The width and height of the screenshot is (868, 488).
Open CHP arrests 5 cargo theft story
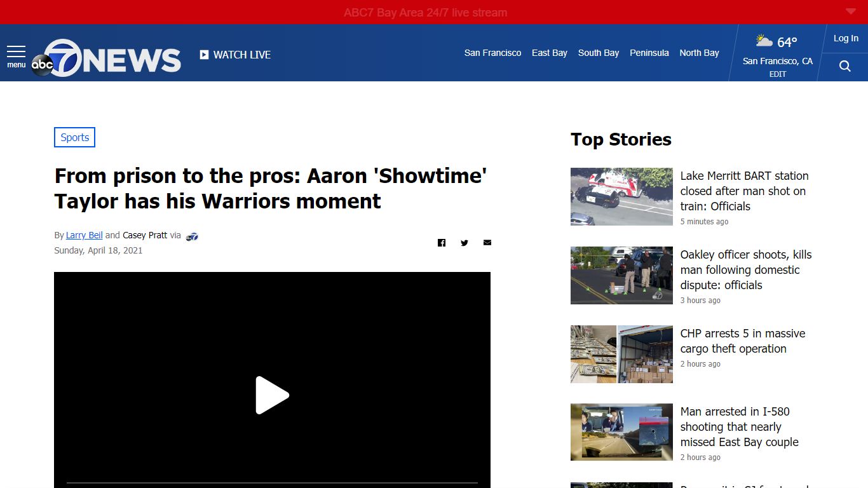click(x=742, y=341)
